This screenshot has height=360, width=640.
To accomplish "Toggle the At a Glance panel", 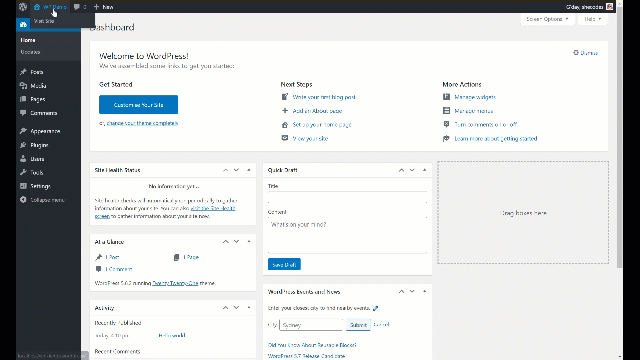I will [x=249, y=242].
